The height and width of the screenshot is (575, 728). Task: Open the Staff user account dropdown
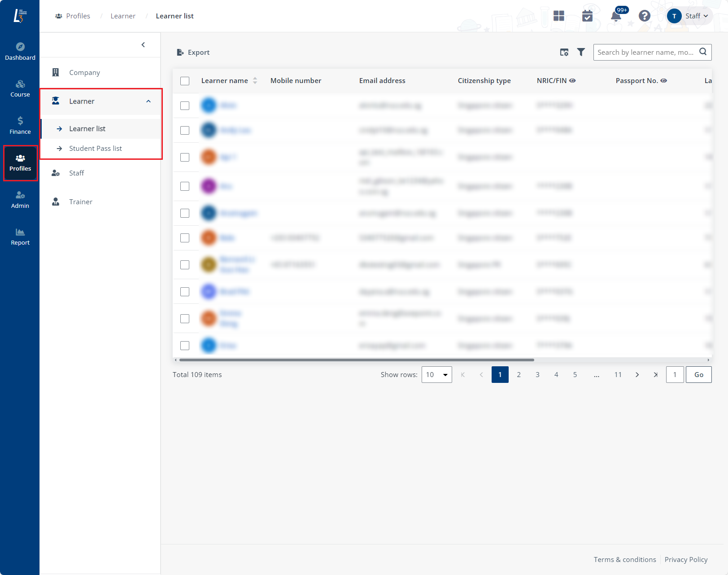point(689,16)
